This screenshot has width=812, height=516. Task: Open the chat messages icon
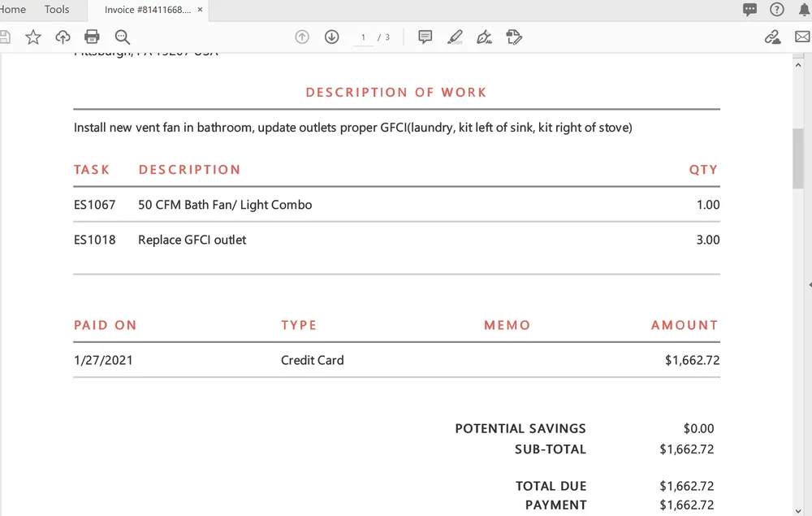point(750,10)
